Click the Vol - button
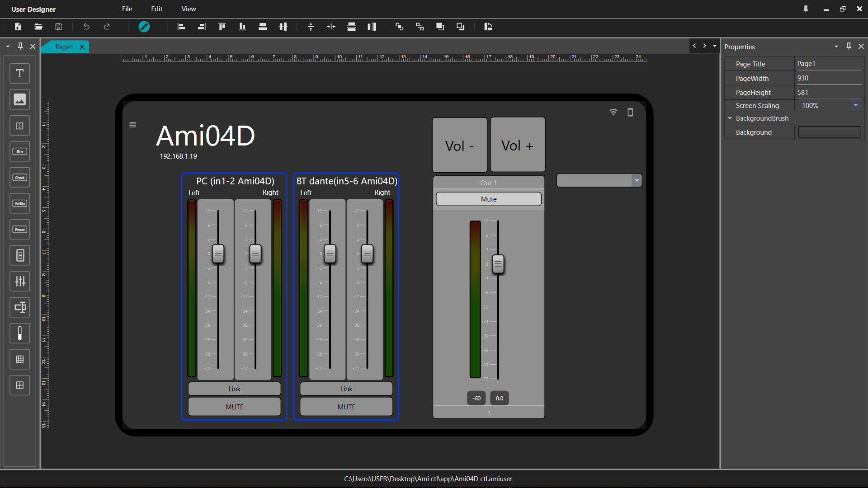 (x=460, y=145)
